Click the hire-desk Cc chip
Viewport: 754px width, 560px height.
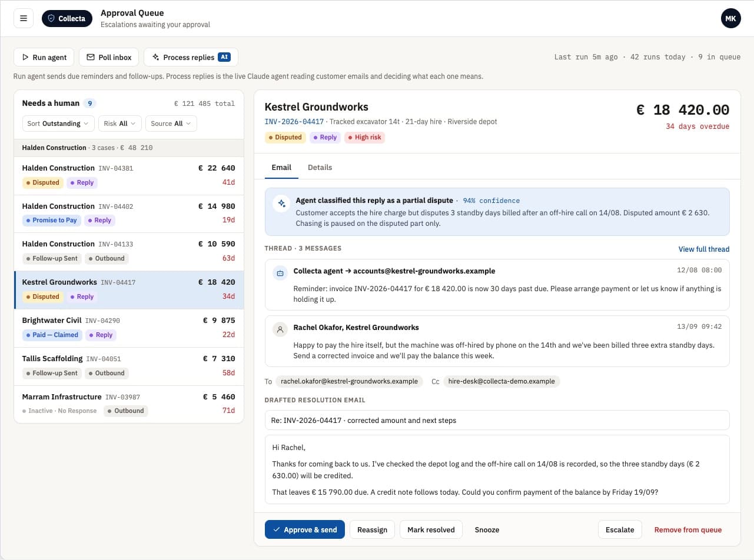coord(501,381)
